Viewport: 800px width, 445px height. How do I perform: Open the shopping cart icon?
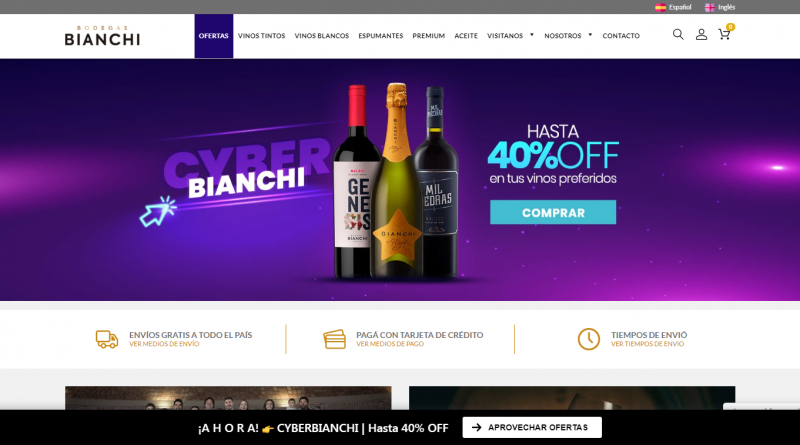click(724, 34)
